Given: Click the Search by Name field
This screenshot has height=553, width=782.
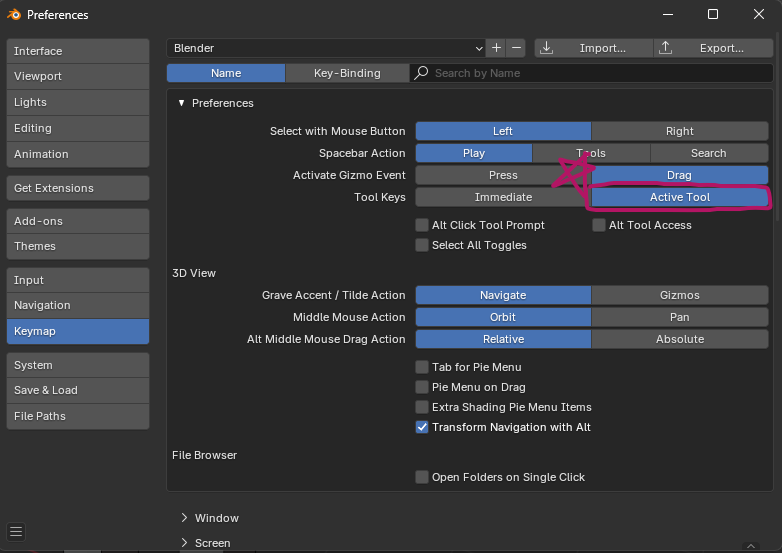Looking at the screenshot, I should 591,73.
